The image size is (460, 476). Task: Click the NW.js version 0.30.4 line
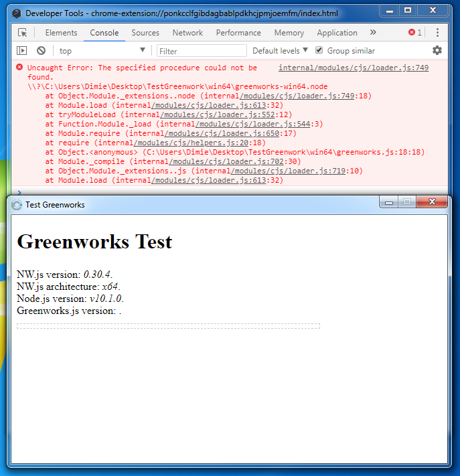tap(65, 274)
